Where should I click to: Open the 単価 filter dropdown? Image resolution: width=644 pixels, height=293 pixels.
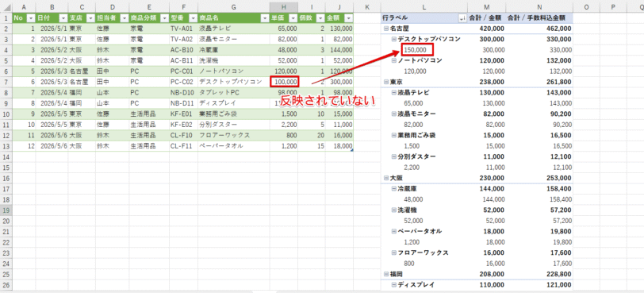pyautogui.click(x=293, y=18)
